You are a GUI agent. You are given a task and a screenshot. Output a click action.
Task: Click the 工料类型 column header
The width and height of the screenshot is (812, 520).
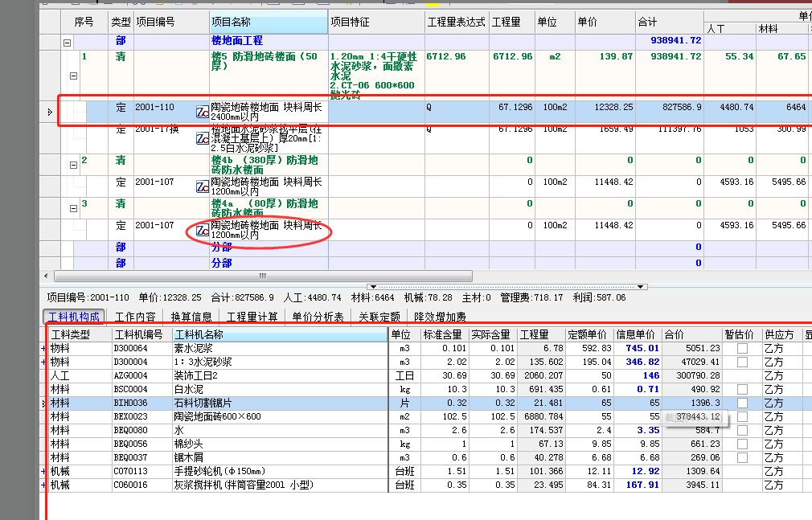click(80, 334)
